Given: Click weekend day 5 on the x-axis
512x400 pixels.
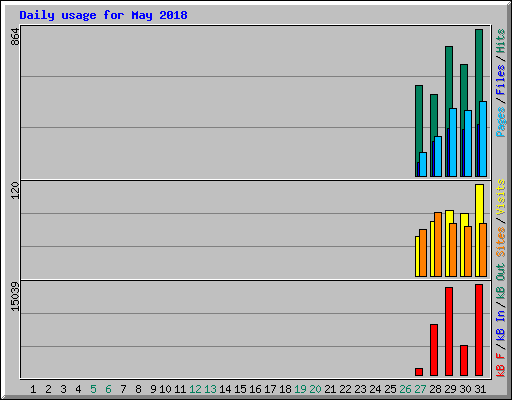Looking at the screenshot, I should [x=93, y=389].
